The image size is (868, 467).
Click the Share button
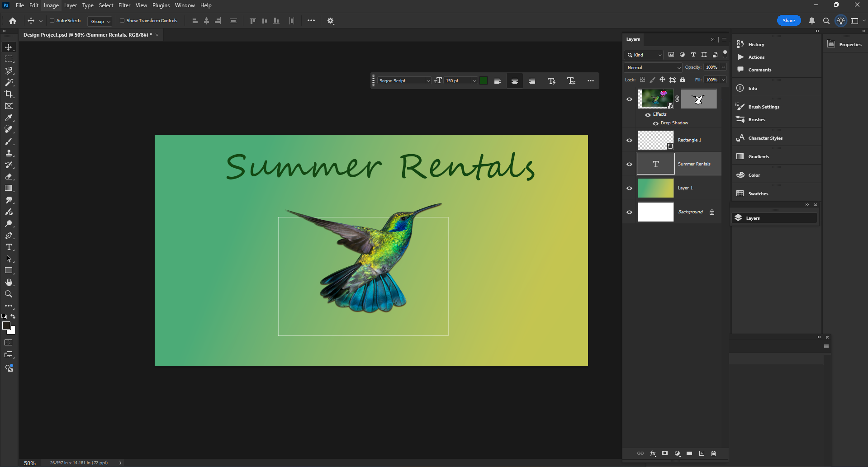coord(788,21)
